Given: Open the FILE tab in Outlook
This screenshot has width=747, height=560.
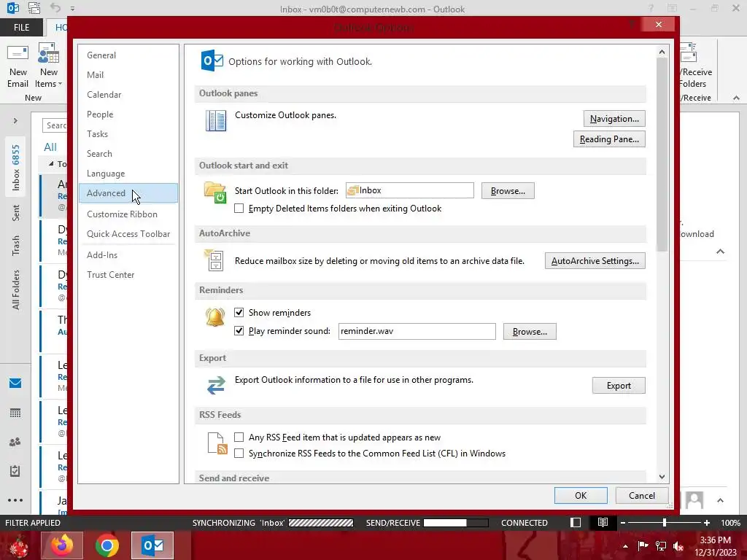Looking at the screenshot, I should [x=21, y=28].
